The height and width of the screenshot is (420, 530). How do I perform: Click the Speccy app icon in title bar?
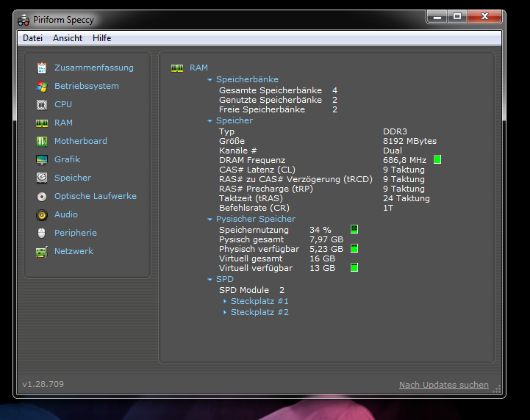[24, 21]
